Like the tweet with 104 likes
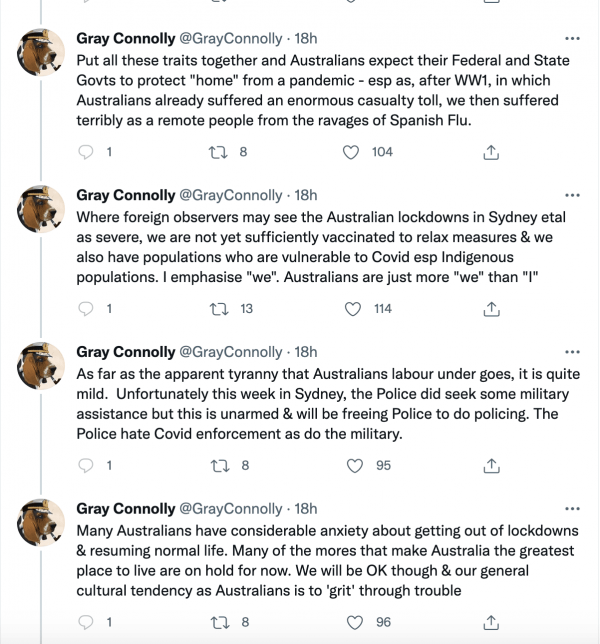The height and width of the screenshot is (644, 600). click(x=351, y=152)
